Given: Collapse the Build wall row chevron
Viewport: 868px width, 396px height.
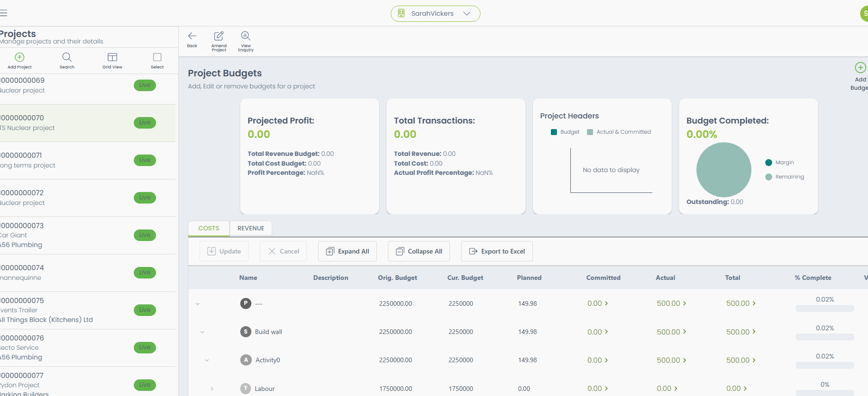Looking at the screenshot, I should pyautogui.click(x=202, y=332).
